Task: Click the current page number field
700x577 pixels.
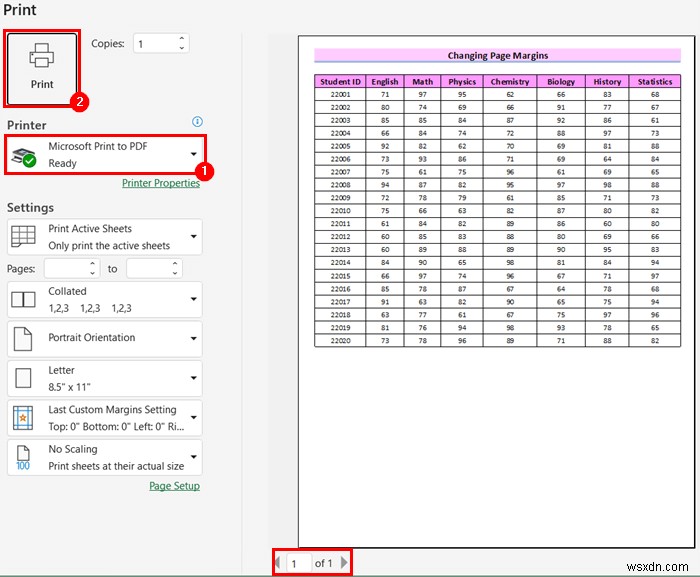Action: tap(298, 563)
